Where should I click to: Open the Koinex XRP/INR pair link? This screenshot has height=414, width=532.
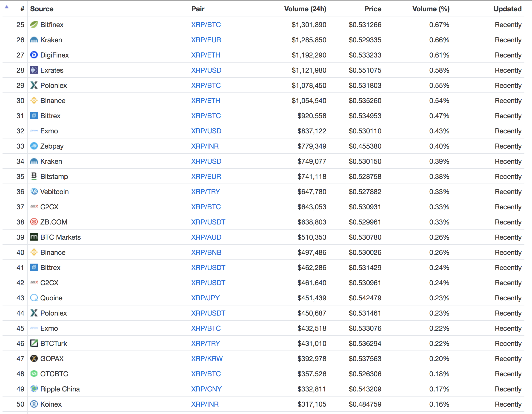[x=205, y=404]
